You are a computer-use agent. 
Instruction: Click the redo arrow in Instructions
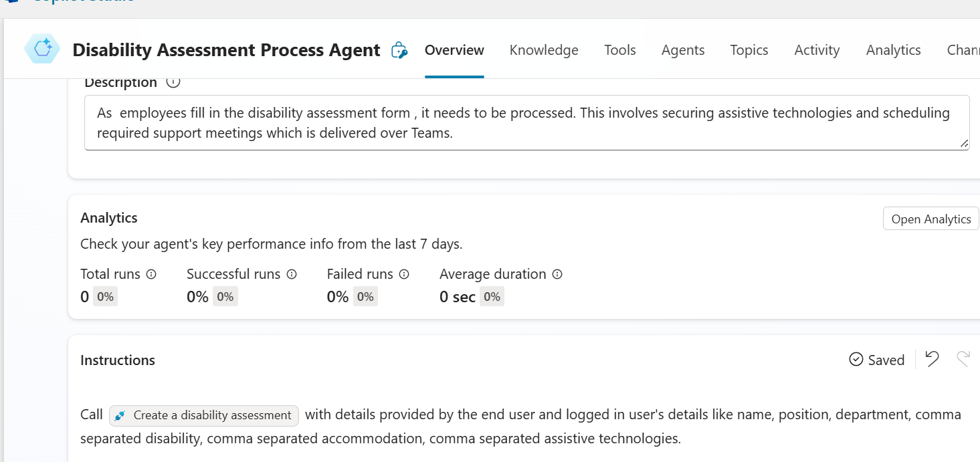point(963,360)
